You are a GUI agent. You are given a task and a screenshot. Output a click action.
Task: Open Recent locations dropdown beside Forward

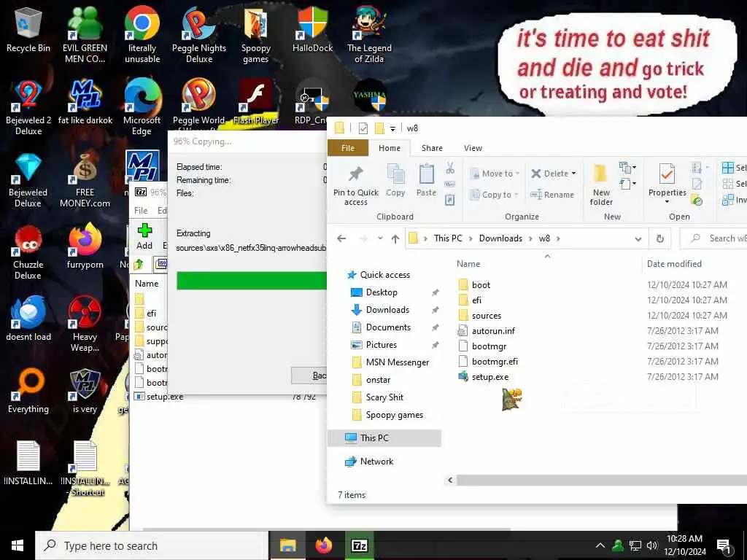click(380, 238)
